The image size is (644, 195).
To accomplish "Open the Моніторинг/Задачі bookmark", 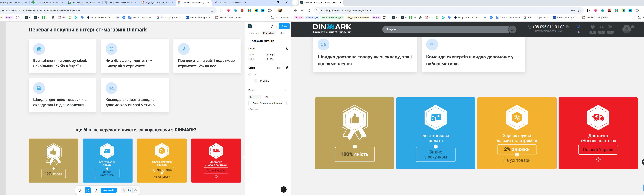I will 332,18.
